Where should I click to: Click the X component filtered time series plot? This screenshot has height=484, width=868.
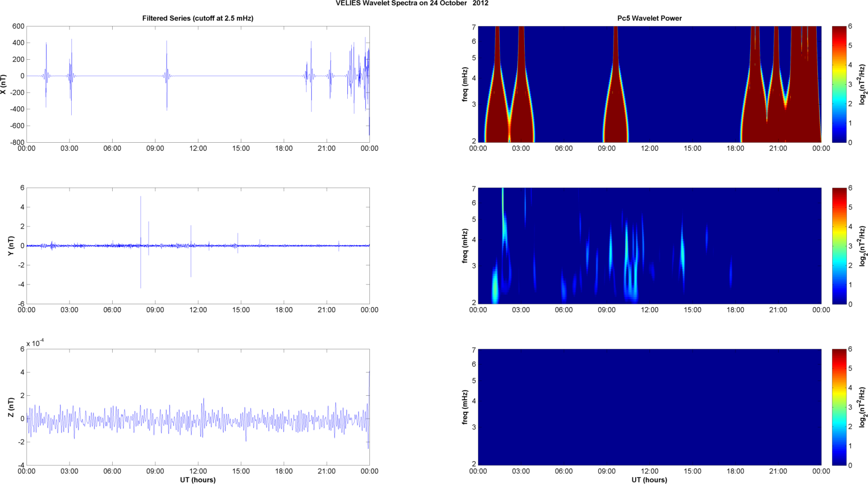(198, 84)
